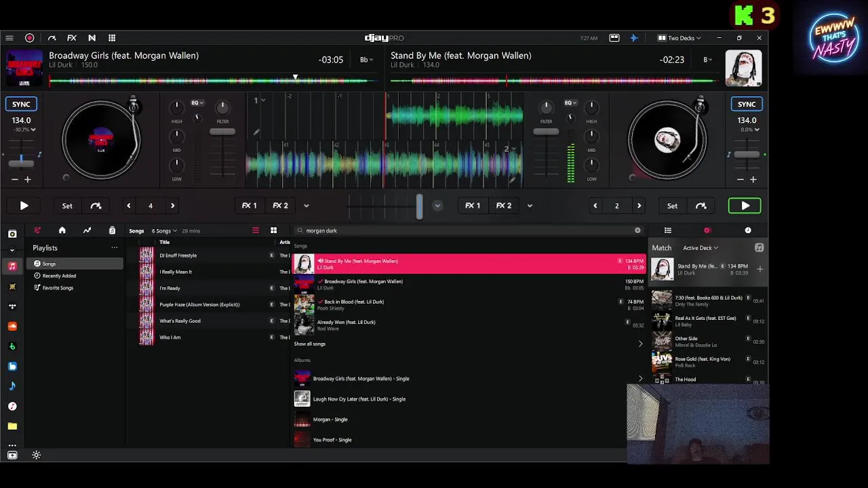Toggle FX 1 on the right deck

[x=473, y=205]
